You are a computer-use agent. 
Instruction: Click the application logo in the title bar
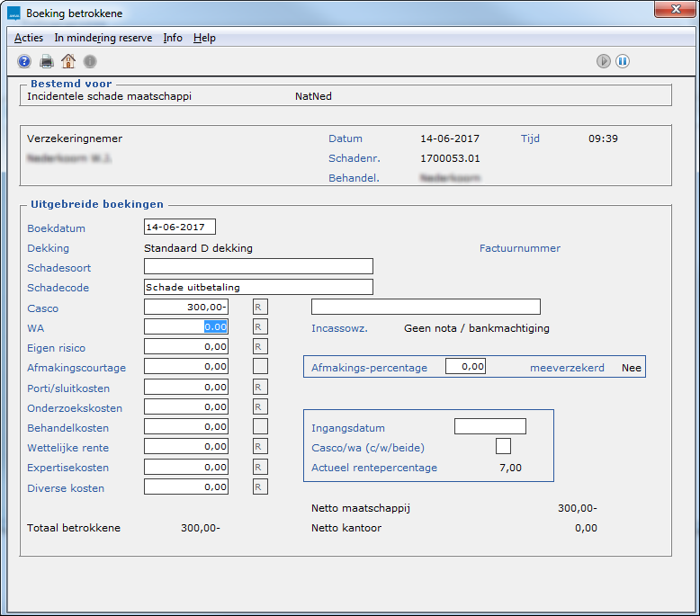point(13,13)
